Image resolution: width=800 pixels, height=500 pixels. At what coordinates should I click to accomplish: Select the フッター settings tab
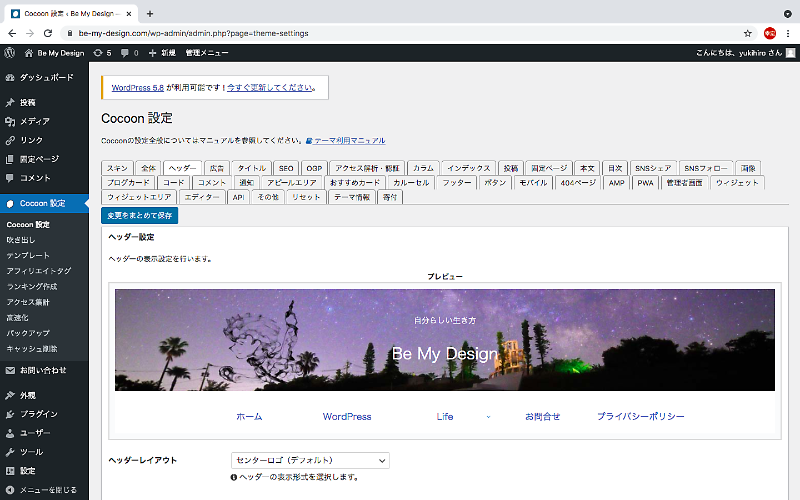point(457,183)
